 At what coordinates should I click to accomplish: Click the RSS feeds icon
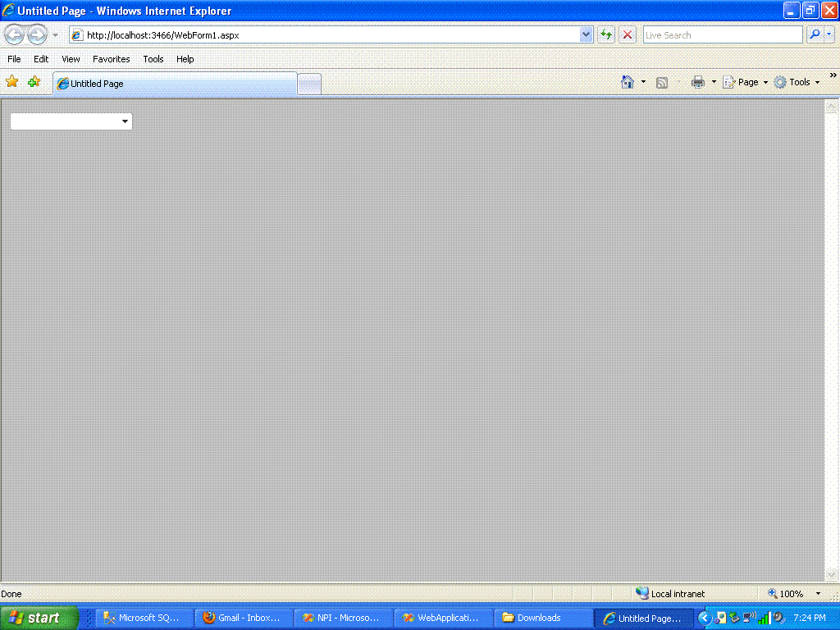tap(662, 83)
